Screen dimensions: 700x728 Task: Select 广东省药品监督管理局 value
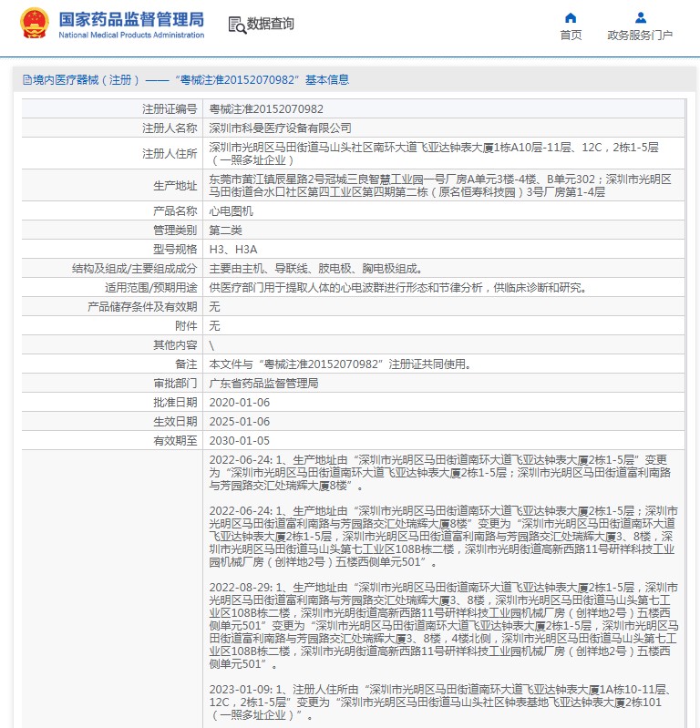point(263,383)
